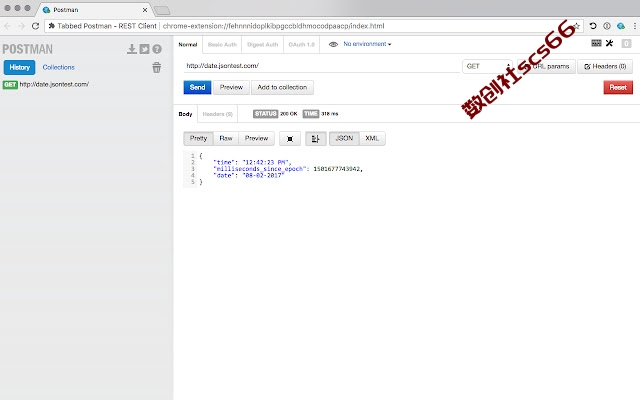Click the 318 ms time value
The height and width of the screenshot is (400, 640).
[329, 114]
